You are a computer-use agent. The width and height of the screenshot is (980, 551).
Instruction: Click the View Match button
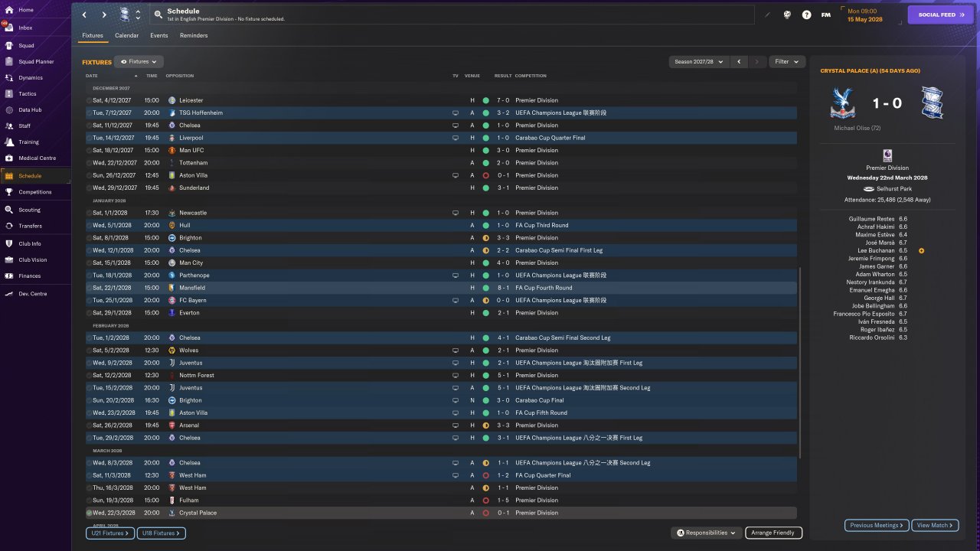(x=936, y=525)
